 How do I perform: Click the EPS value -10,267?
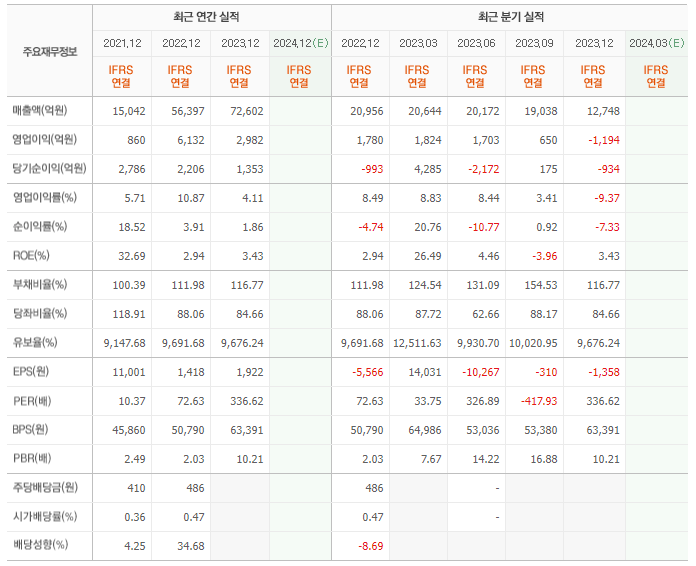tap(481, 372)
